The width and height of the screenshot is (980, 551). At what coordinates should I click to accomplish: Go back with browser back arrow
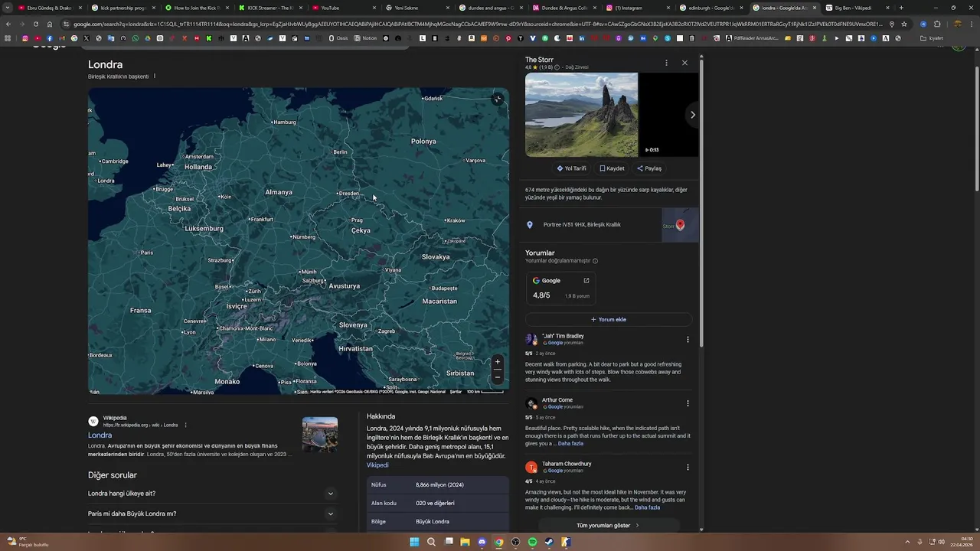coord(8,24)
